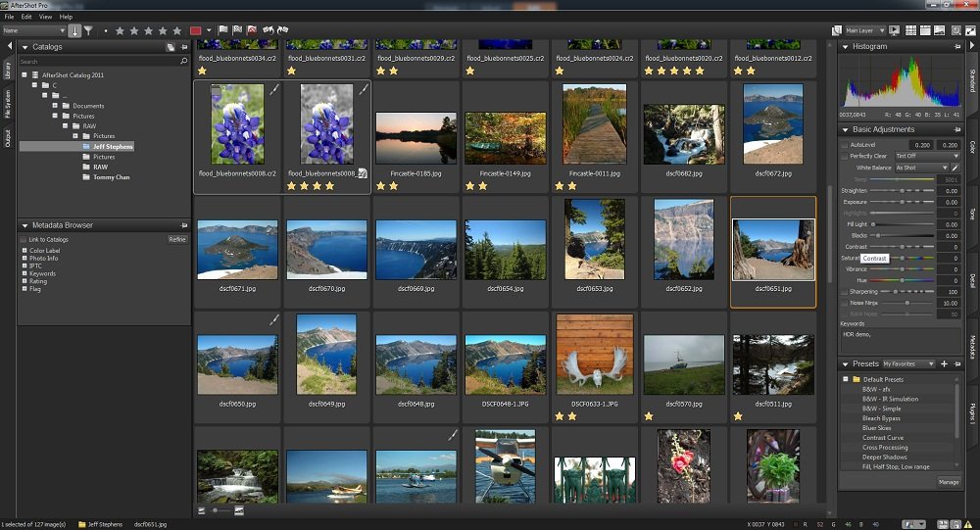Click the filter funnel icon
The height and width of the screenshot is (530, 980).
[x=89, y=30]
